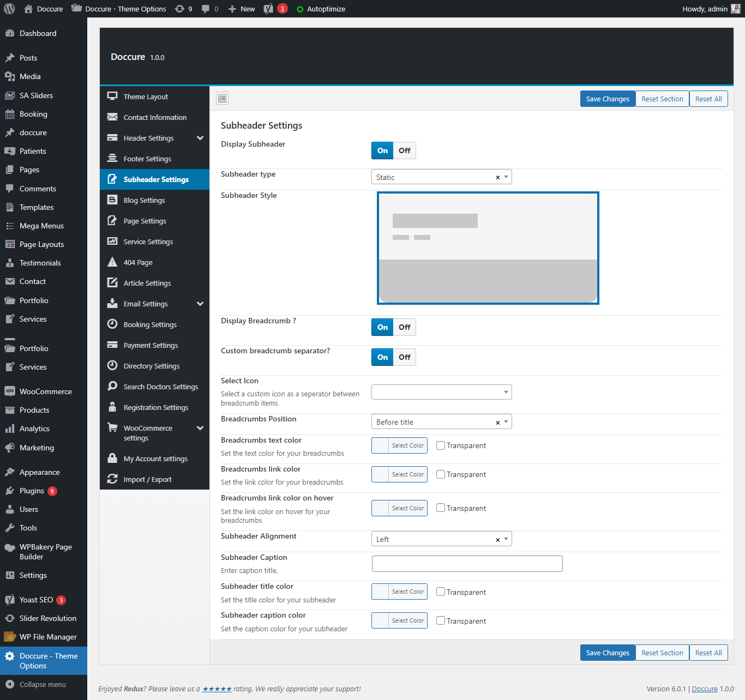The width and height of the screenshot is (745, 700).
Task: Expand the Header Settings submenu chevron
Action: [200, 138]
